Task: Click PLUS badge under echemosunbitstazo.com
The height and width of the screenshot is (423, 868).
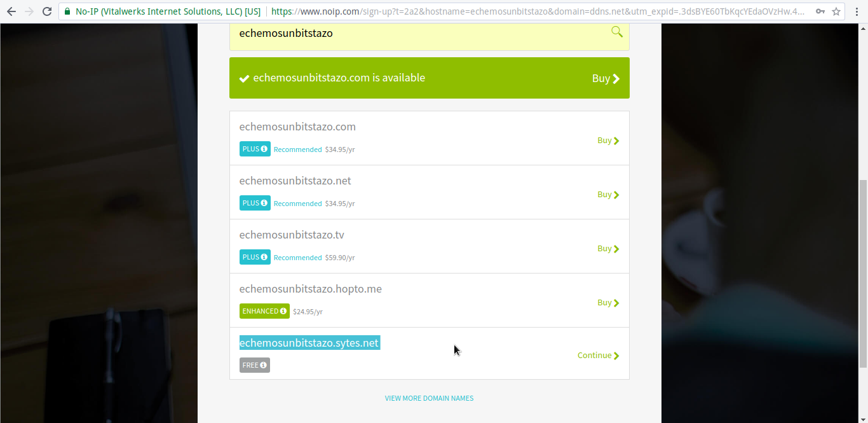Action: pyautogui.click(x=255, y=149)
